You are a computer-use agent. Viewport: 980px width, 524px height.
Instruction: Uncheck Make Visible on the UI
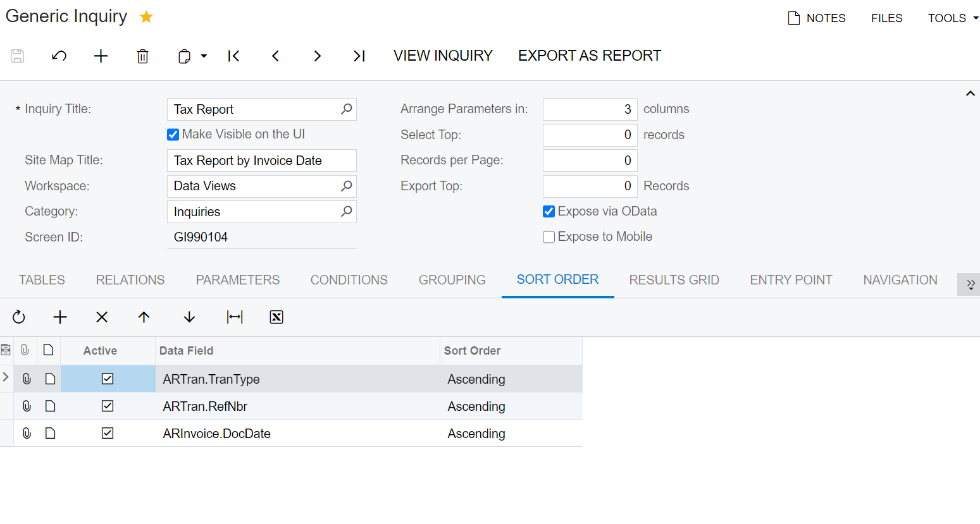pyautogui.click(x=173, y=135)
